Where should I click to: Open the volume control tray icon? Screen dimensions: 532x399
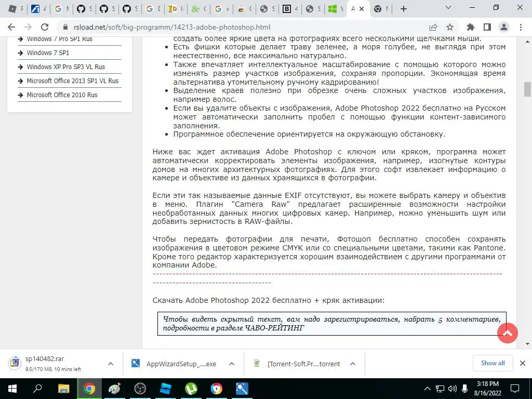point(453,389)
